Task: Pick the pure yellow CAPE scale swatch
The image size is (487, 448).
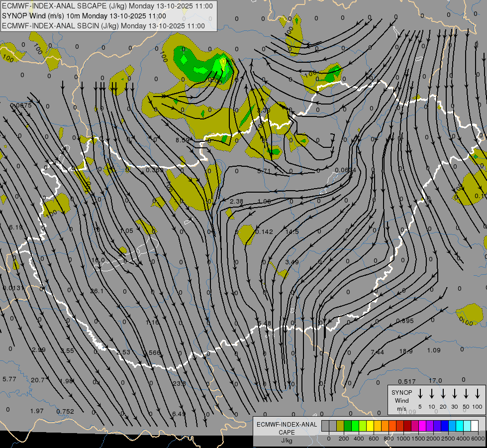Action: pyautogui.click(x=370, y=426)
